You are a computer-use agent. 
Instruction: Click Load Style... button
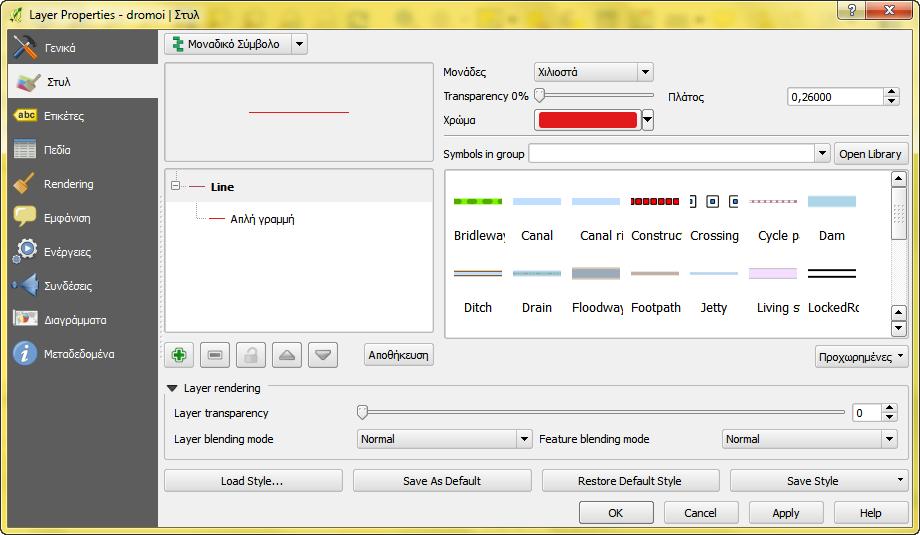(x=253, y=481)
